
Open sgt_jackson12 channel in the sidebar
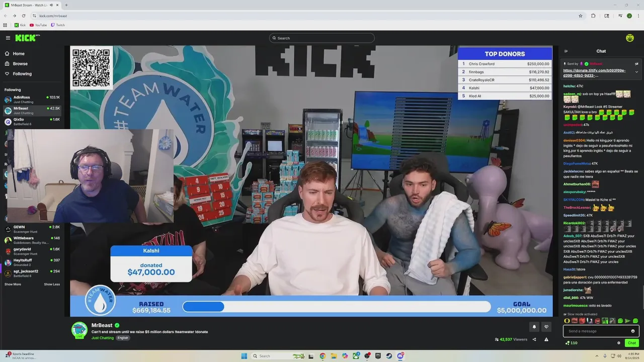pyautogui.click(x=32, y=274)
